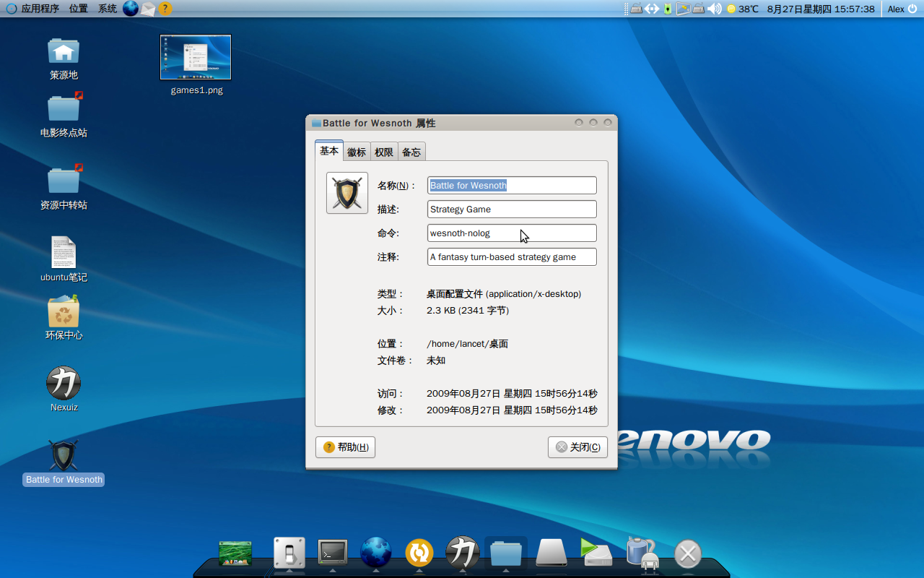Screen dimensions: 924x578
Task: Open the 资源中转站 folder icon
Action: (64, 180)
